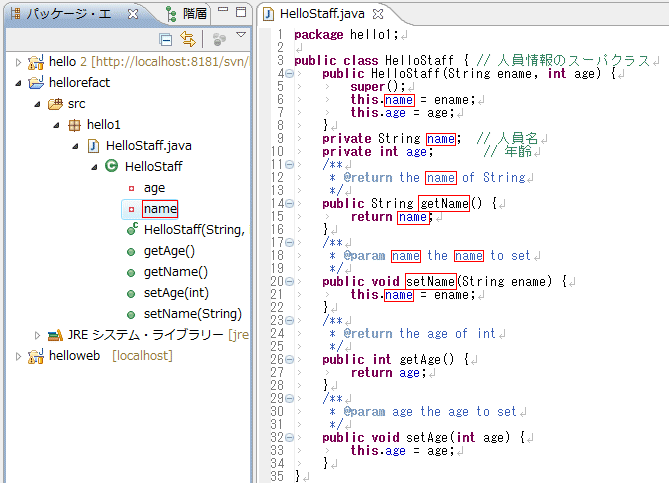Expand the JRE システム・ライブラリー node

[37, 335]
